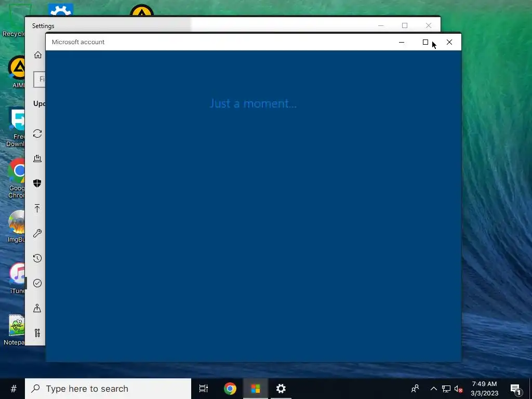Click the Microsoft account title bar text
Image resolution: width=532 pixels, height=399 pixels.
78,42
